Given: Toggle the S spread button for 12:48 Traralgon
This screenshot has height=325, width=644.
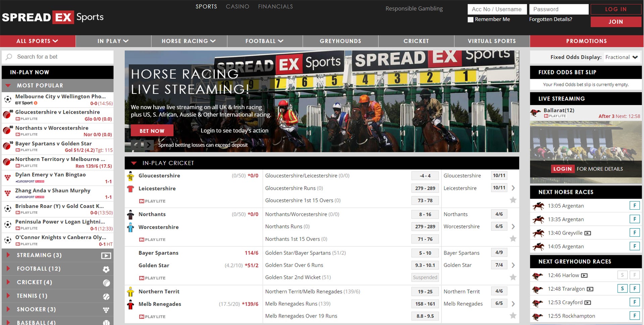Looking at the screenshot, I should click(x=622, y=289).
